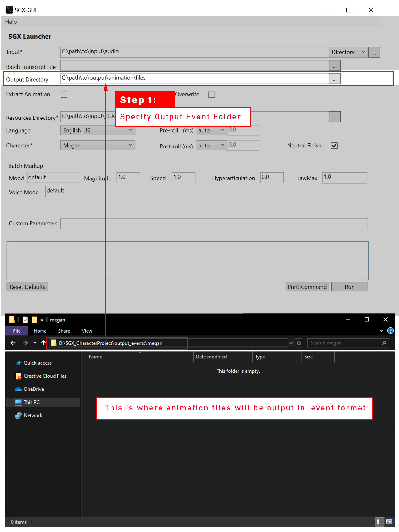
Task: Open the Output Directory file browser
Action: tap(335, 79)
